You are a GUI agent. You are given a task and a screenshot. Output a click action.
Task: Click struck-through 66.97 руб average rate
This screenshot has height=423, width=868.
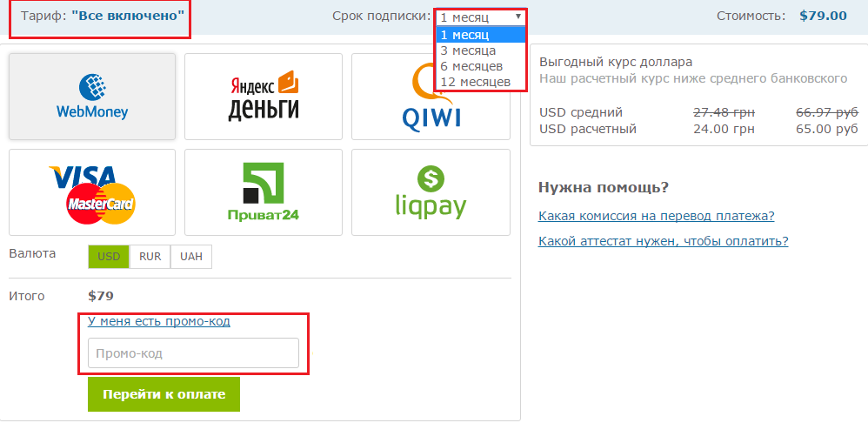827,113
